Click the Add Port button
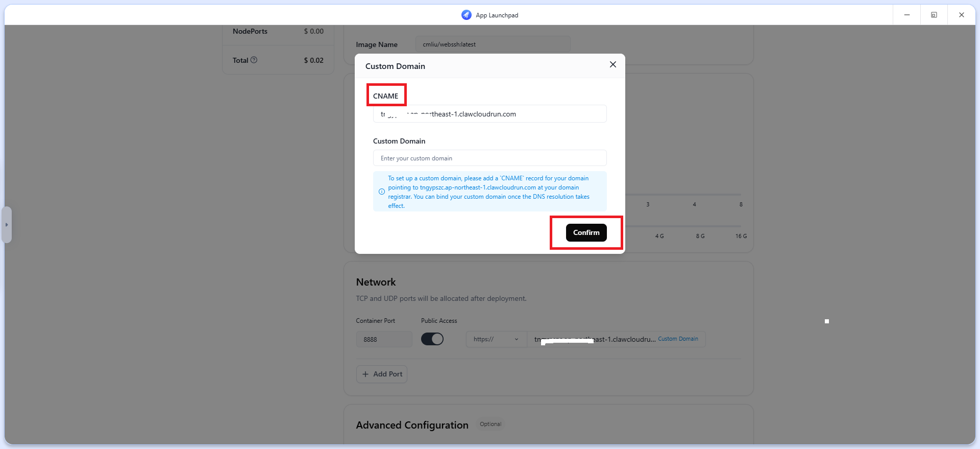Screen dimensions: 980x449 point(381,374)
